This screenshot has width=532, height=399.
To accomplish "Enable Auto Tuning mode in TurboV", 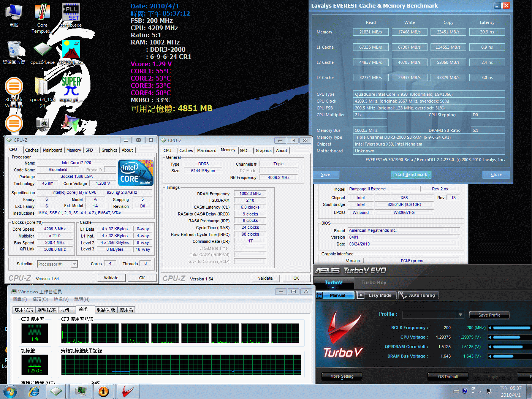I will (418, 295).
